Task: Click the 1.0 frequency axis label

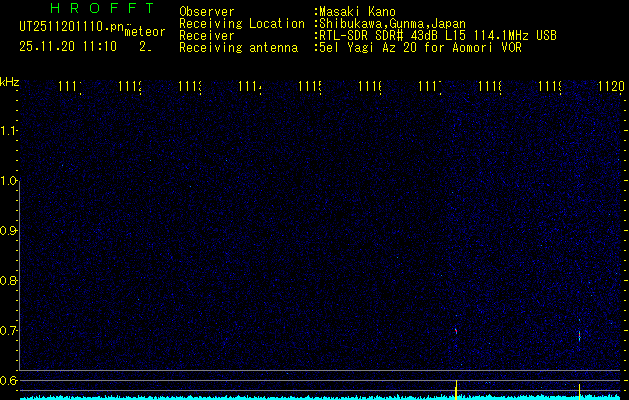Action: [8, 181]
